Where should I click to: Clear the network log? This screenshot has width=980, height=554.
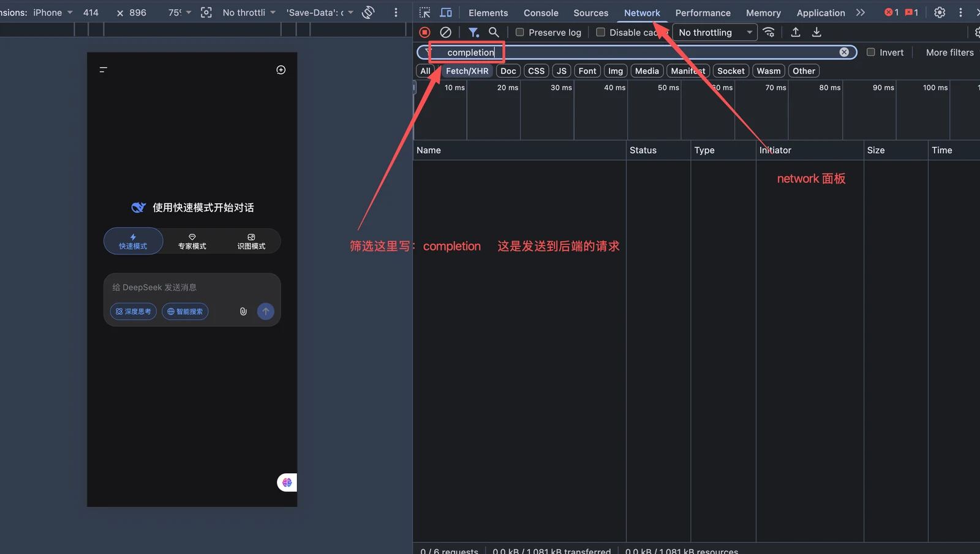click(446, 32)
